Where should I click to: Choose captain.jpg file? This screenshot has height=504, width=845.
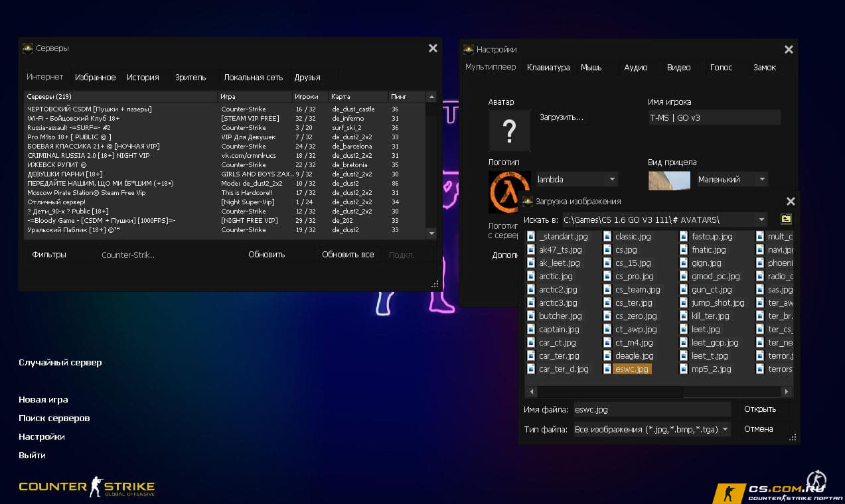pos(559,330)
